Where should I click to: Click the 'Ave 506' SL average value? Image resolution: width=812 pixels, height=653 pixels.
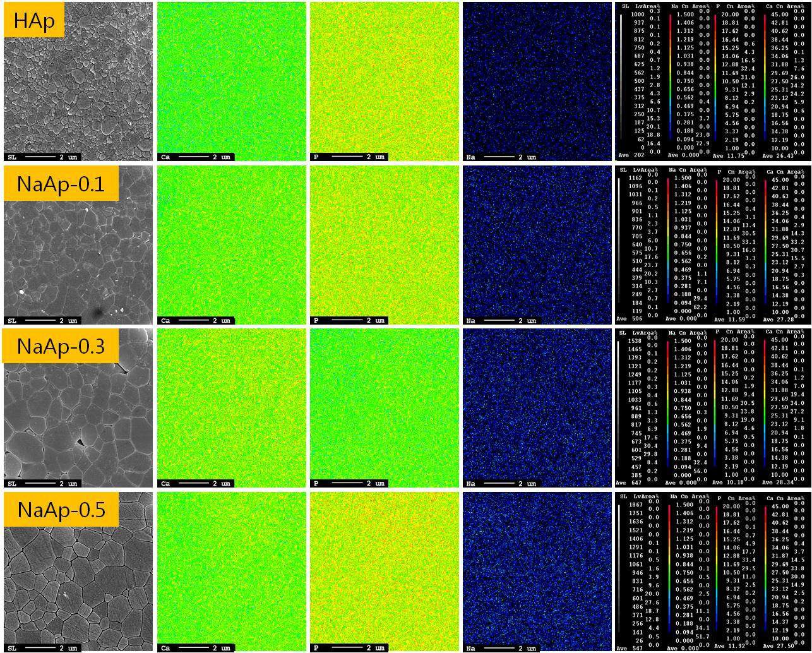[629, 320]
